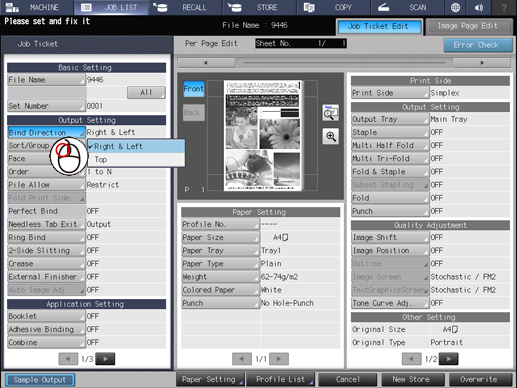517x388 pixels.
Task: Click next arrow beside 1/1 paper page
Action: [x=279, y=359]
